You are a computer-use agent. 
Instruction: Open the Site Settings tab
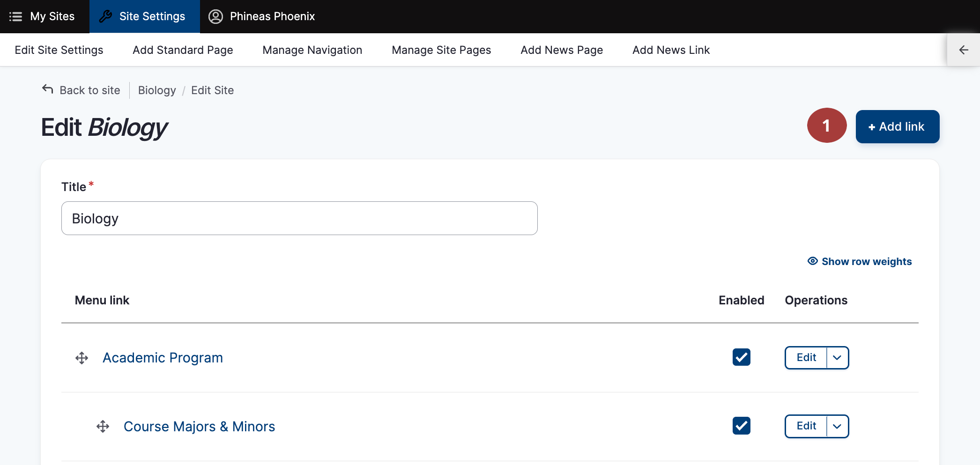pos(144,16)
